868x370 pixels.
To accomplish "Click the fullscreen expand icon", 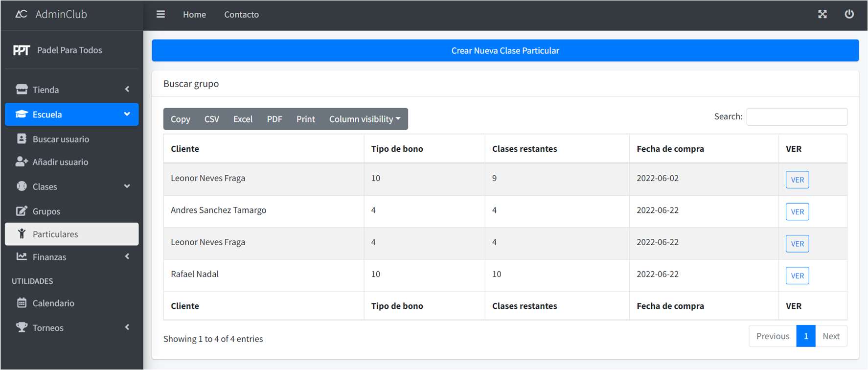I will (822, 14).
